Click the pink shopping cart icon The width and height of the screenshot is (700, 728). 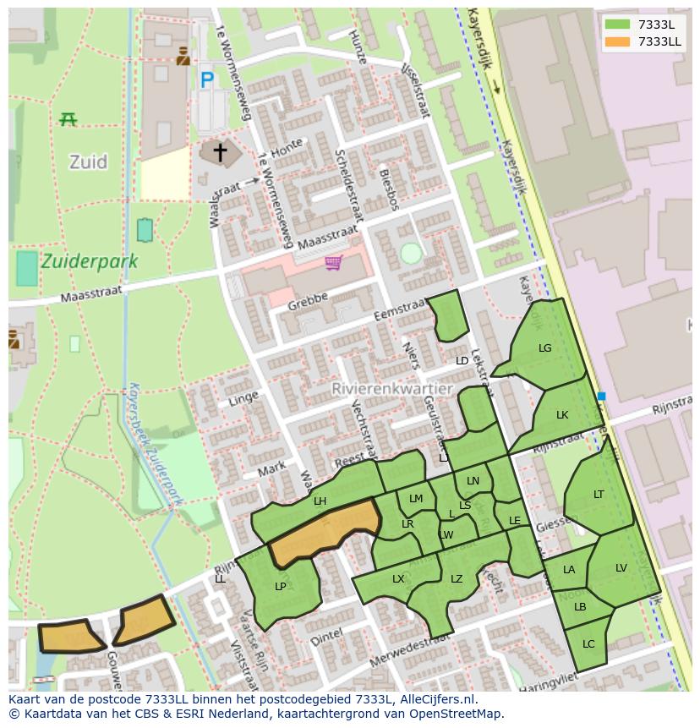pyautogui.click(x=334, y=264)
